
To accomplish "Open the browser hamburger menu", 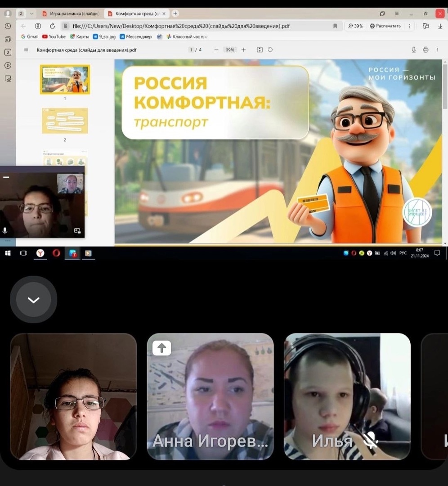I will 397,13.
